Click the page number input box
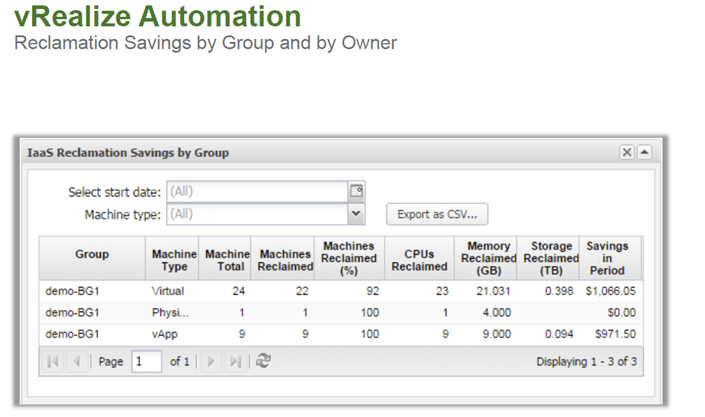Screen dimensions: 705x417 (146, 361)
